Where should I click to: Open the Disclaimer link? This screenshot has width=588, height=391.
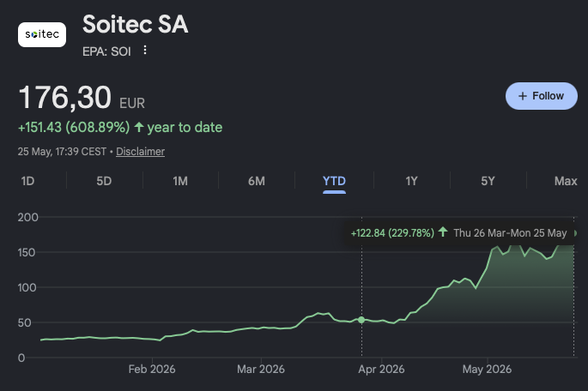140,151
